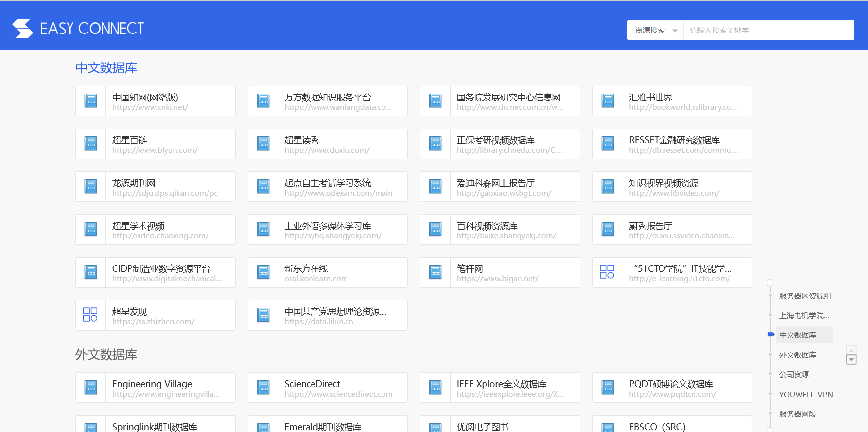Click the ICO icon for 国务院发展研究中心信息网

[436, 101]
